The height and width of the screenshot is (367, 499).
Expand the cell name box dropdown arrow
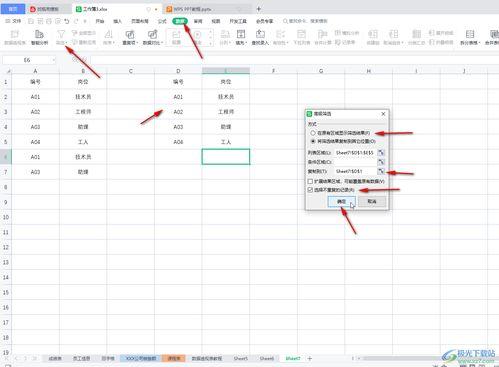click(x=54, y=60)
